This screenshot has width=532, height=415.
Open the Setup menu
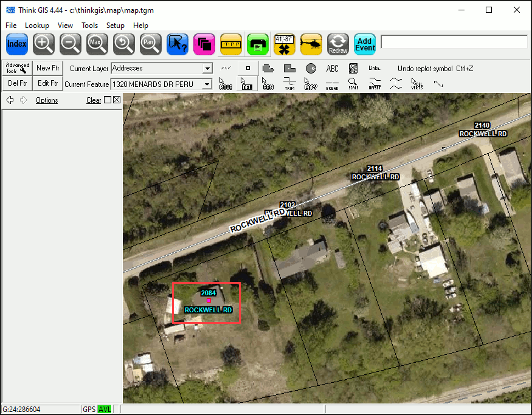pos(115,26)
